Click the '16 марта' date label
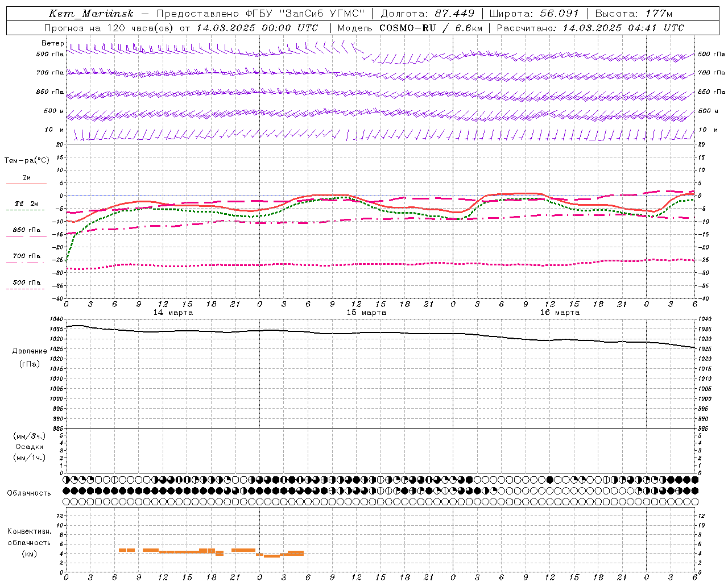 560,313
